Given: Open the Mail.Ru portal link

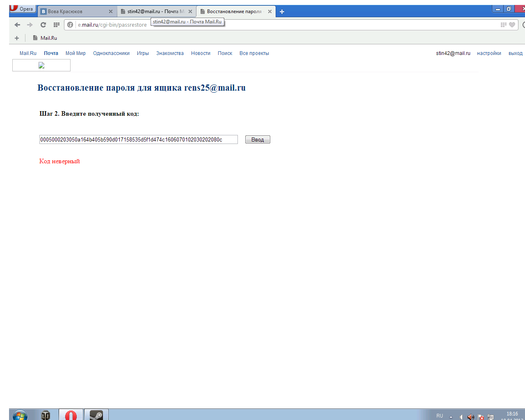Looking at the screenshot, I should point(28,53).
